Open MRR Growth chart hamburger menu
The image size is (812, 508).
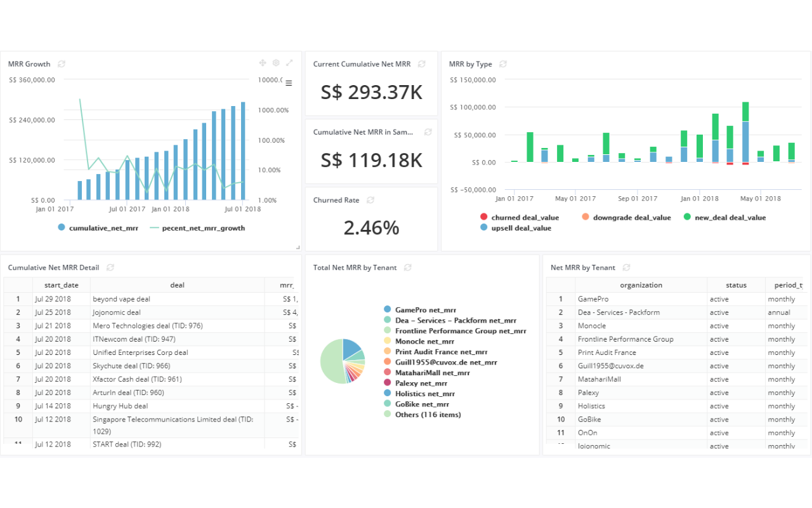click(x=289, y=83)
